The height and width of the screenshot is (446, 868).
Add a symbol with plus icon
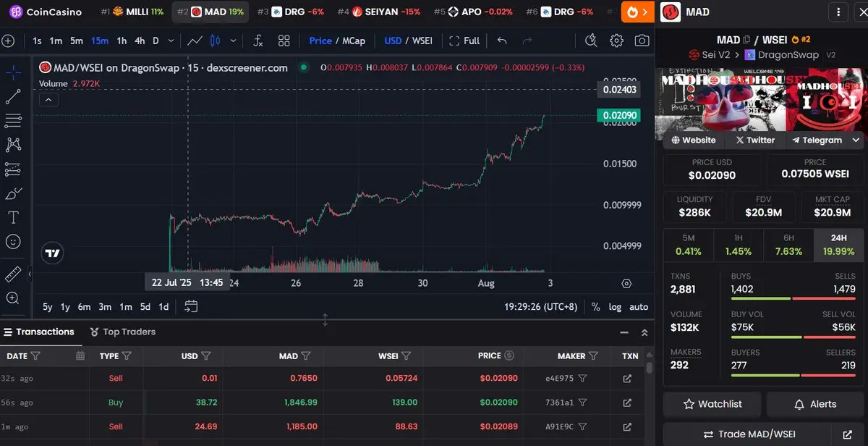coord(9,41)
